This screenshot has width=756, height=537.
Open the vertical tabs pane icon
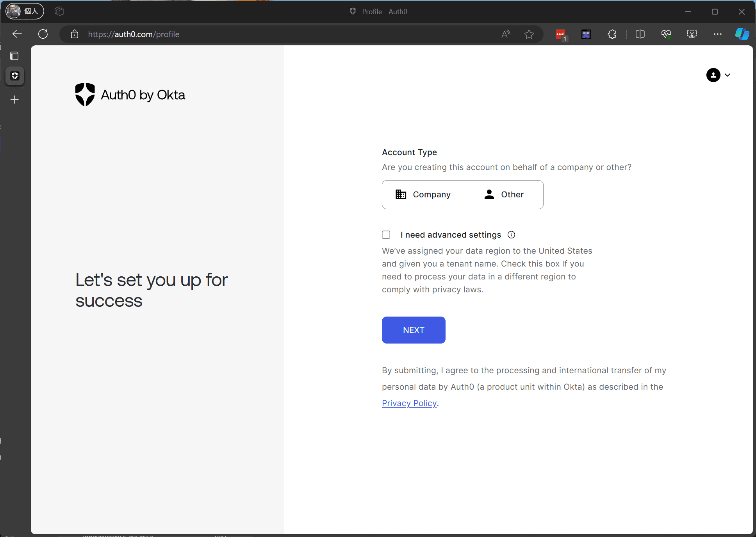coord(14,56)
